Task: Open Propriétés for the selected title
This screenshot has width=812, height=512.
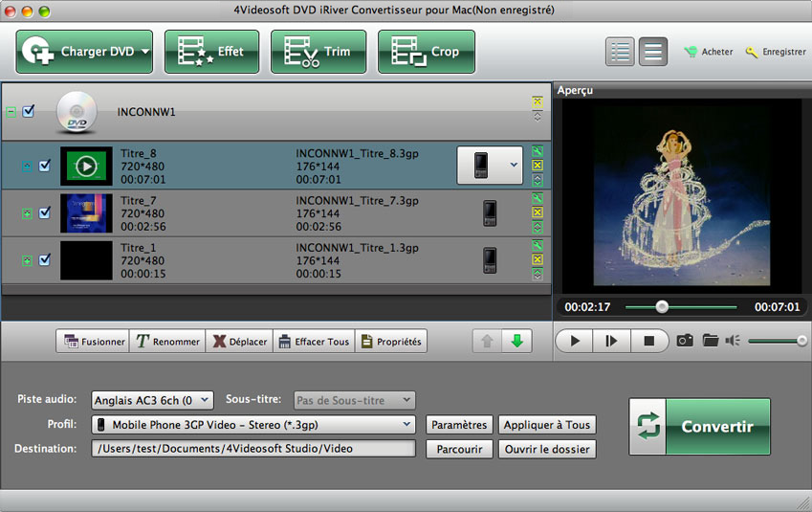Action: pyautogui.click(x=391, y=341)
